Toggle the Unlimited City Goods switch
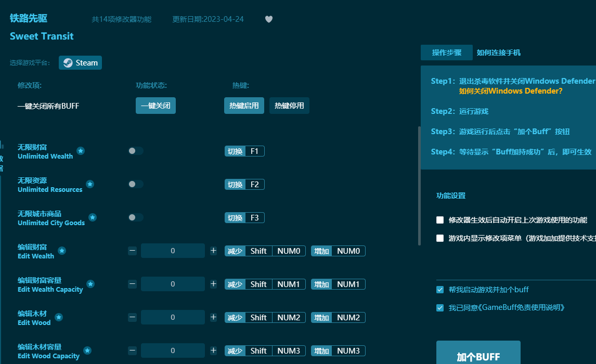This screenshot has width=596, height=364. [x=136, y=217]
